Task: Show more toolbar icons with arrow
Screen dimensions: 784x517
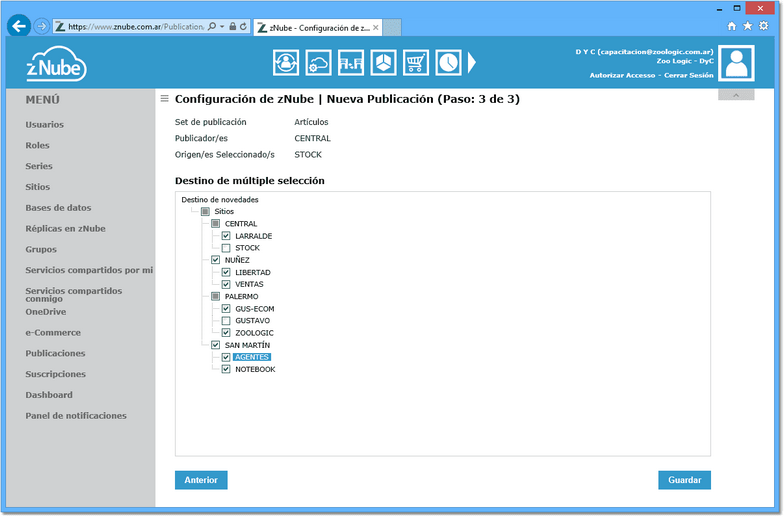Action: pyautogui.click(x=472, y=63)
